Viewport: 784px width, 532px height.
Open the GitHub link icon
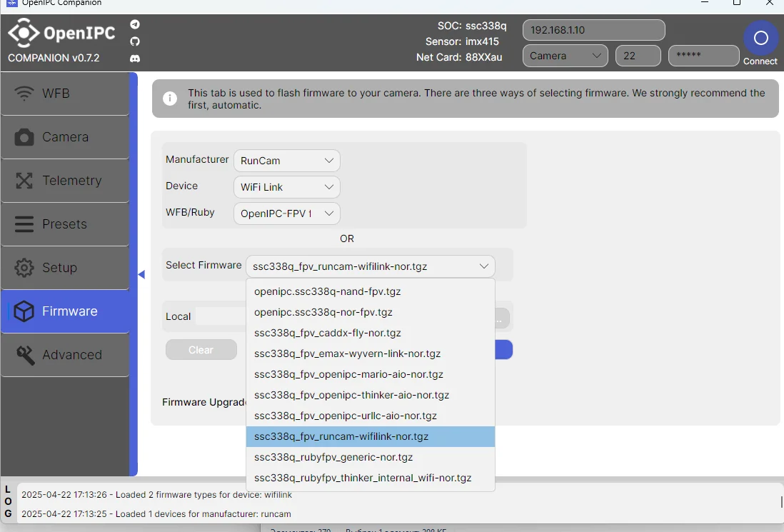click(x=135, y=41)
